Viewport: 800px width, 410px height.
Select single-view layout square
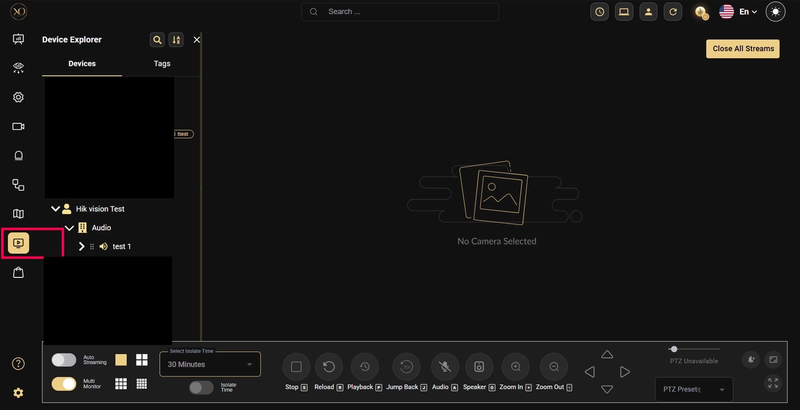click(x=121, y=360)
